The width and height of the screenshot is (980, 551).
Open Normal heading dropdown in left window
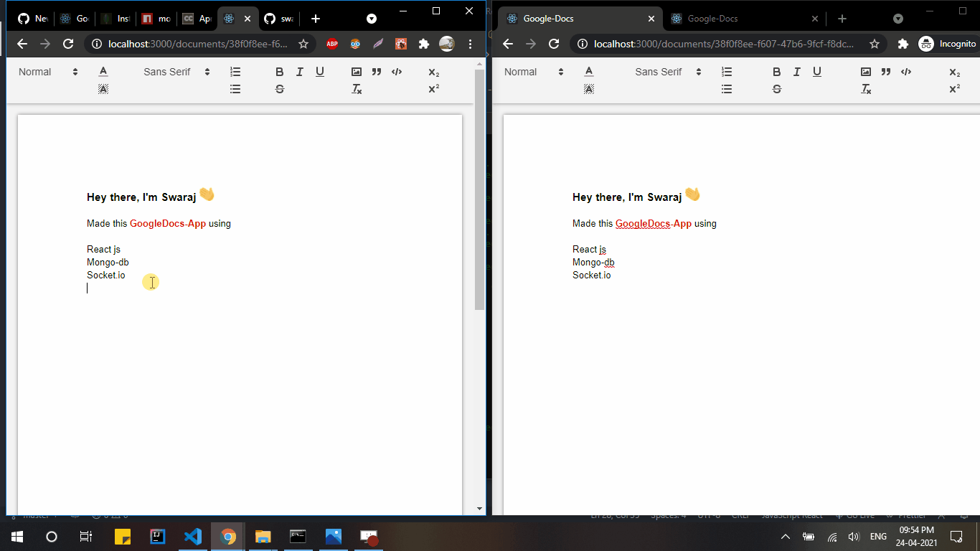coord(48,72)
